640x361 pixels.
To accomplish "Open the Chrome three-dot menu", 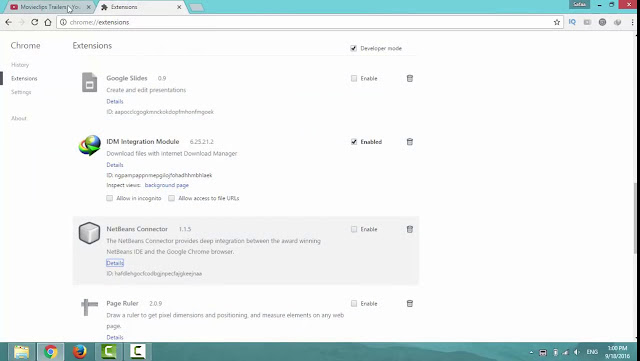I will pos(633,22).
